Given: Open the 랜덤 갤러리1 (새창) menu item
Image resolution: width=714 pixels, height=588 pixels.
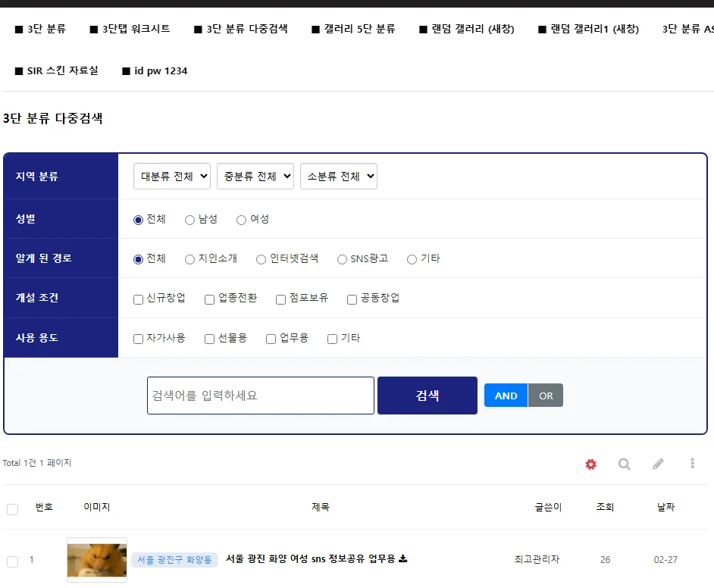Looking at the screenshot, I should [x=589, y=29].
